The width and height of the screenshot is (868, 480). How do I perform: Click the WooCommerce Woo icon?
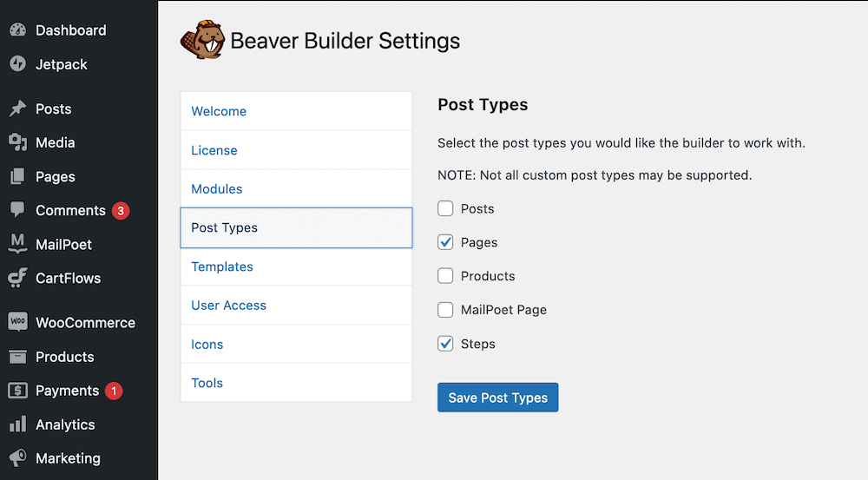click(17, 322)
